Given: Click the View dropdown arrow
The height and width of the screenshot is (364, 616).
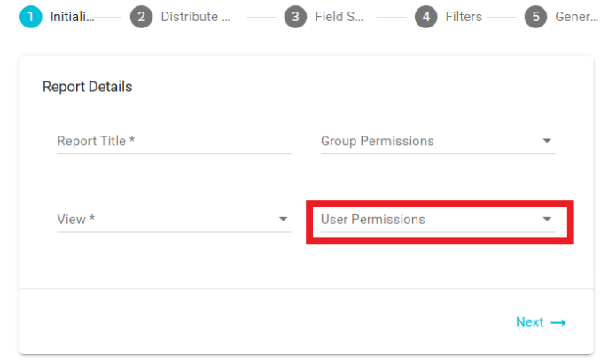Looking at the screenshot, I should tap(283, 219).
